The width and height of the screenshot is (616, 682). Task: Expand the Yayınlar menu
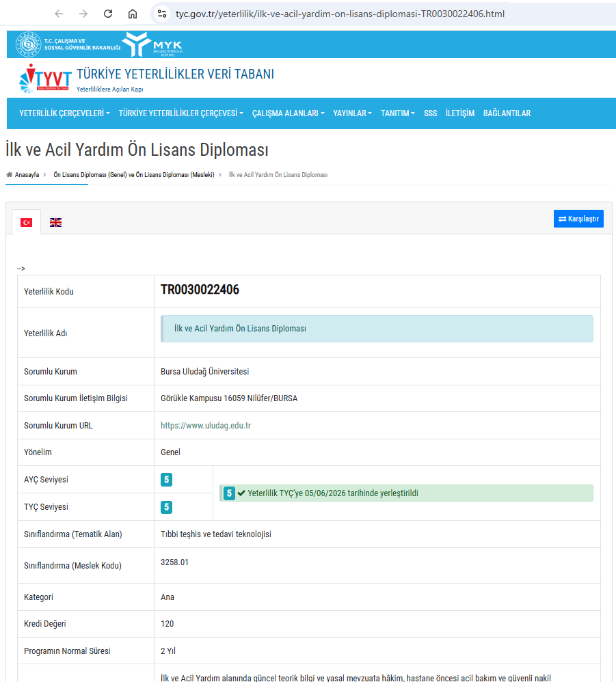click(352, 113)
